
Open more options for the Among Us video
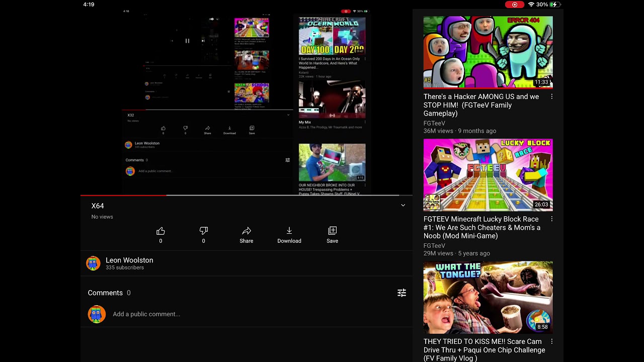[x=551, y=97]
